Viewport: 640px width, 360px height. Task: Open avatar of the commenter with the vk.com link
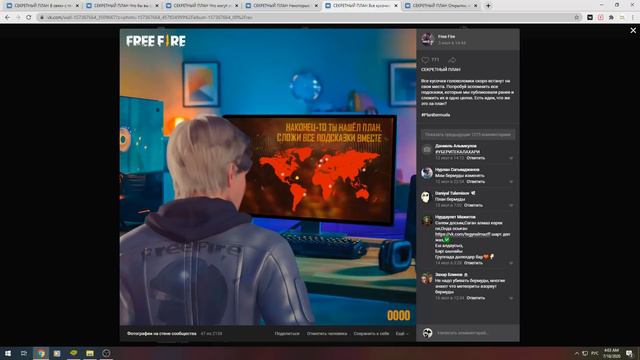427,221
